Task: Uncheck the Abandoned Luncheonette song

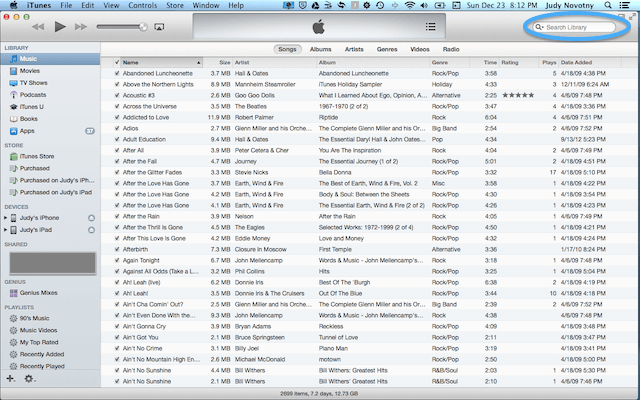Action: (x=117, y=73)
